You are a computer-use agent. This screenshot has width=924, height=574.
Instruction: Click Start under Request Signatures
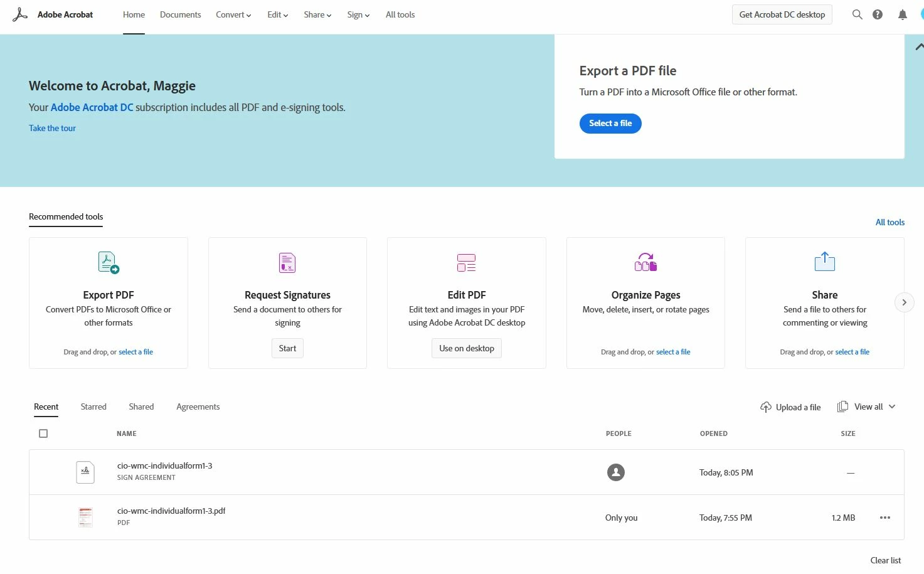[287, 348]
